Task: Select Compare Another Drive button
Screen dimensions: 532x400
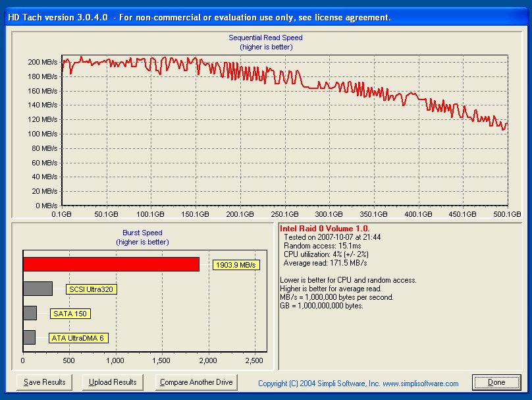Action: pyautogui.click(x=196, y=382)
